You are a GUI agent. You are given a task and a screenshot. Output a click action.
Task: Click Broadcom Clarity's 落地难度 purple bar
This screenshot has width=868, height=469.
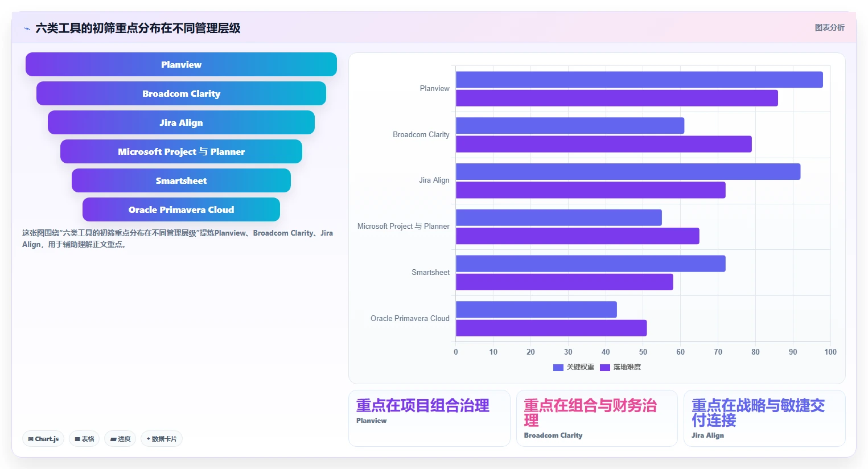[x=604, y=144]
